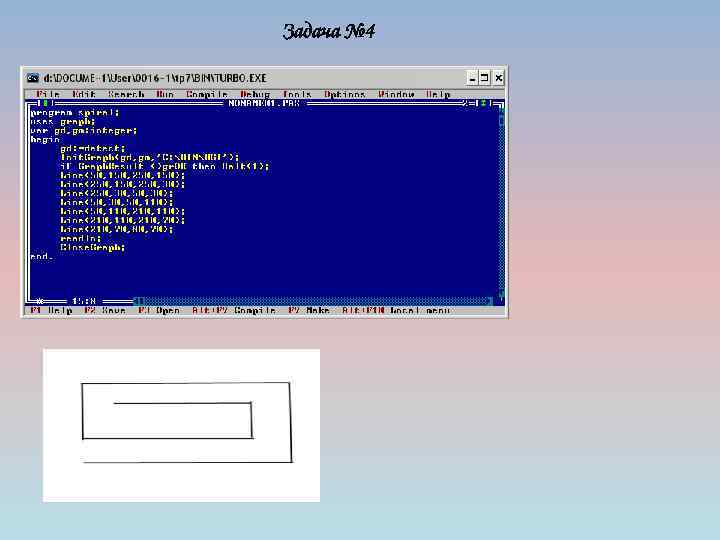The height and width of the screenshot is (540, 720).
Task: Click the vertical scrollbar up arrow in the editor
Action: point(501,112)
